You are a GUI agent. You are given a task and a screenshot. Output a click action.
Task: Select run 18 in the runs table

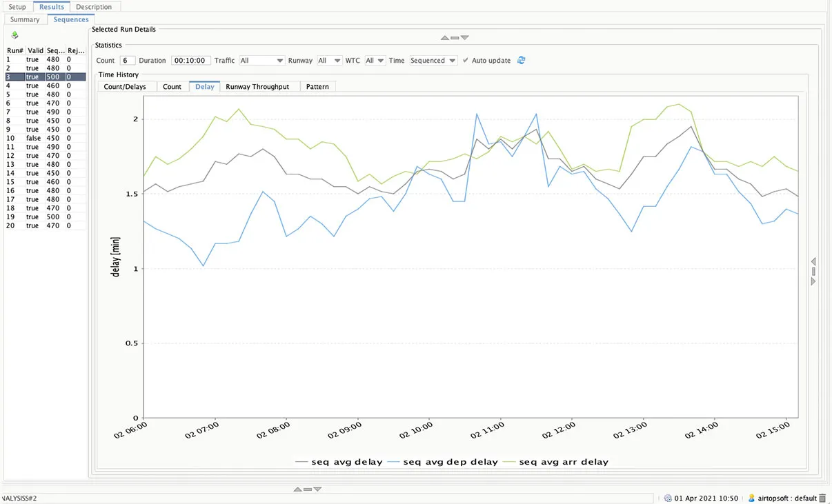(46, 208)
